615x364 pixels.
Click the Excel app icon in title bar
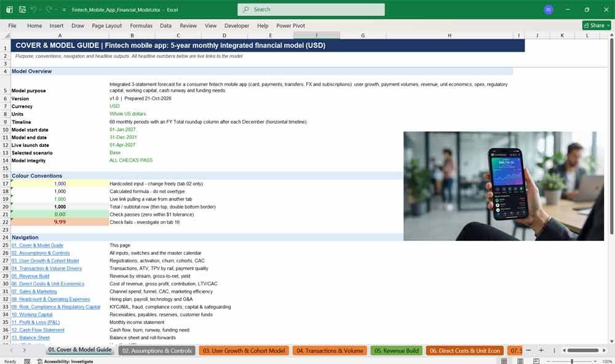pos(9,9)
